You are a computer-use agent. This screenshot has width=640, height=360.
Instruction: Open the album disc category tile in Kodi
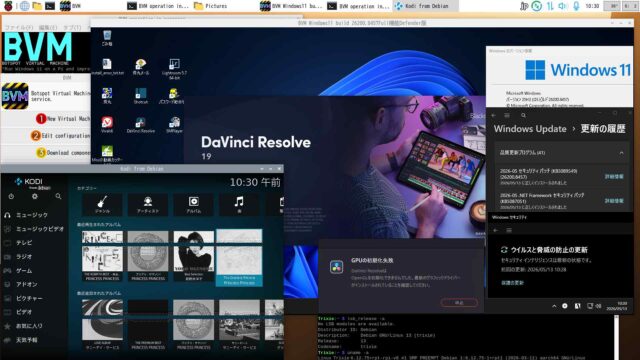[x=193, y=204]
